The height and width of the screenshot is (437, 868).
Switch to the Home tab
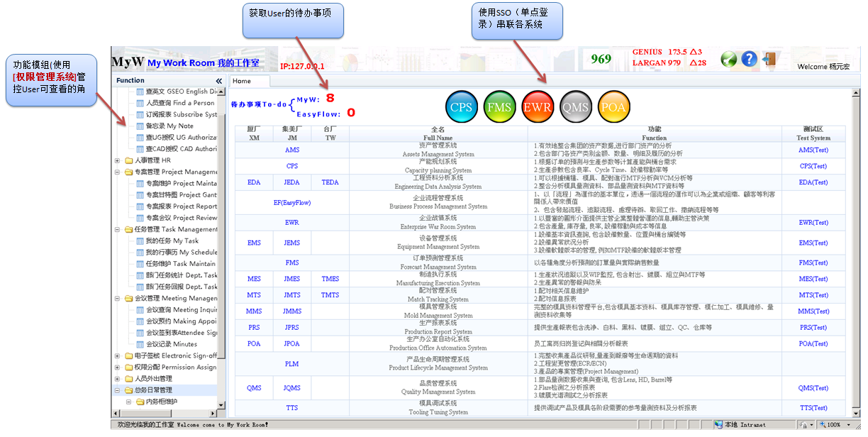242,81
